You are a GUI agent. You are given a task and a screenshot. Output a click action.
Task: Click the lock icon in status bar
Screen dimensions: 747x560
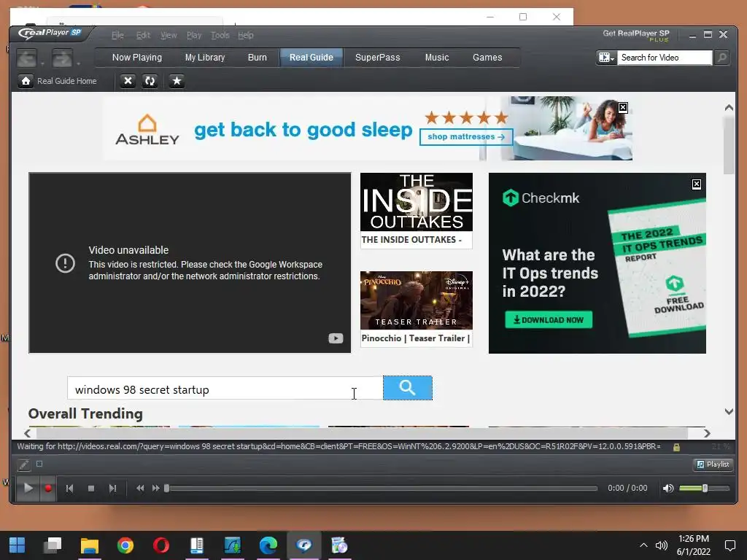(676, 447)
